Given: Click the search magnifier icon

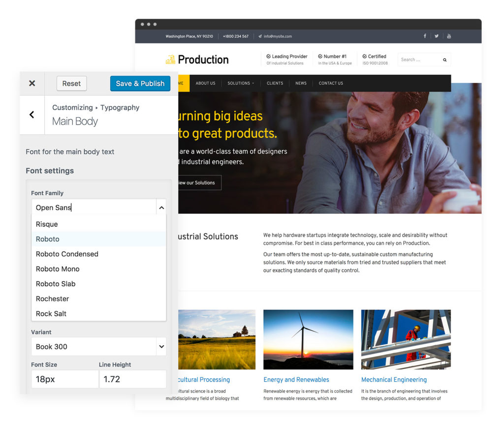Looking at the screenshot, I should tap(444, 59).
